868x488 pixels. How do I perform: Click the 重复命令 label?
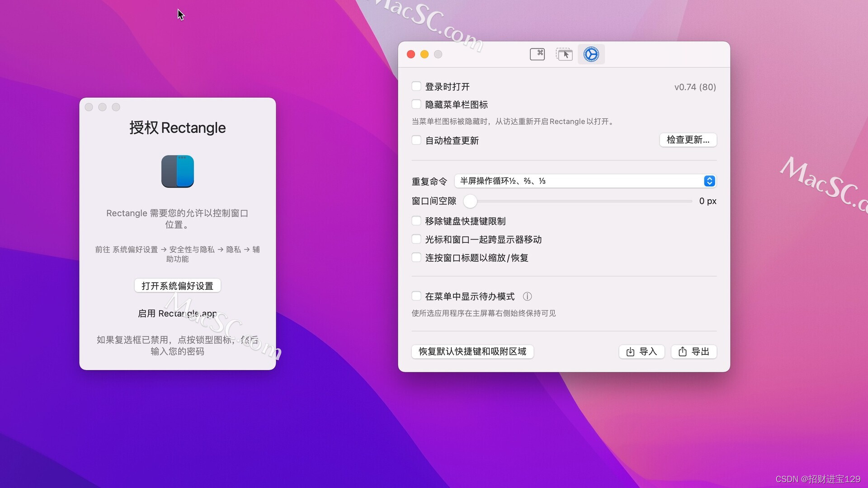coord(429,181)
